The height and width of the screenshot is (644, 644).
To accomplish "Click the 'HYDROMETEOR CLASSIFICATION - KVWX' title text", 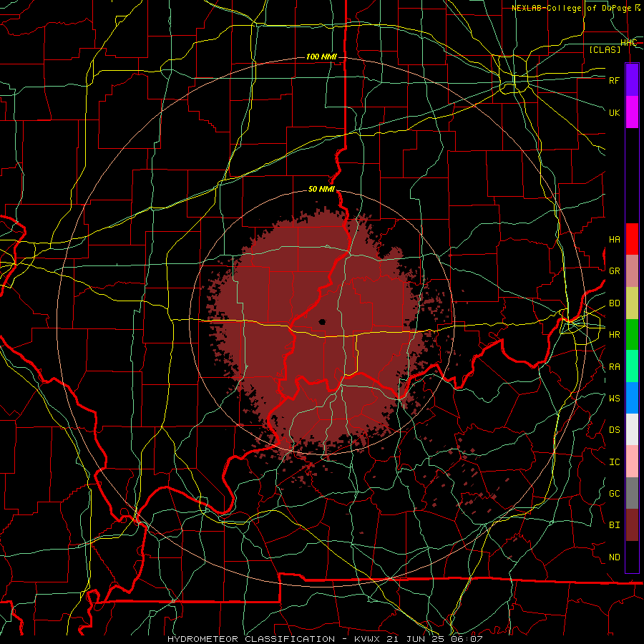I will tap(273, 639).
